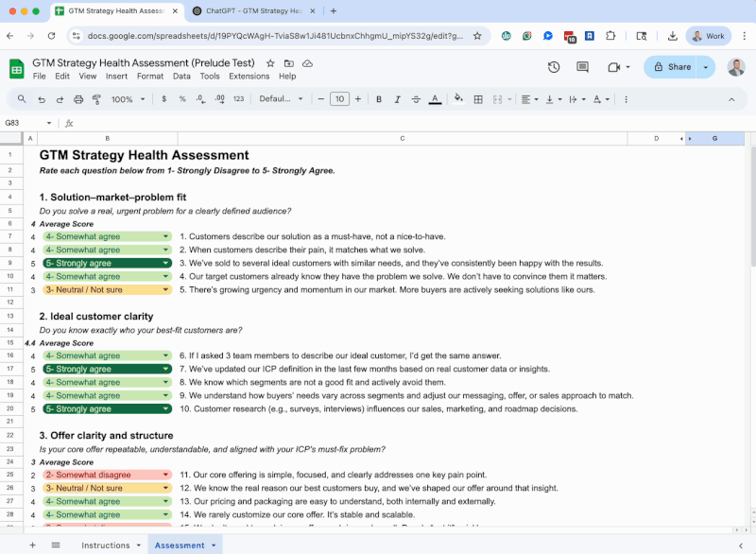Open the all sheets list icon
Viewport: 756px width, 554px height.
click(56, 545)
